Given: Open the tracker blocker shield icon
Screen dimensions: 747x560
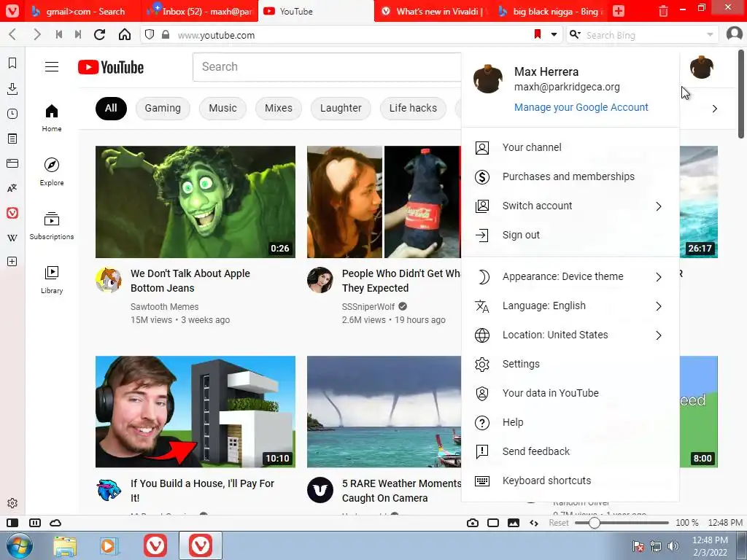Looking at the screenshot, I should tap(150, 35).
